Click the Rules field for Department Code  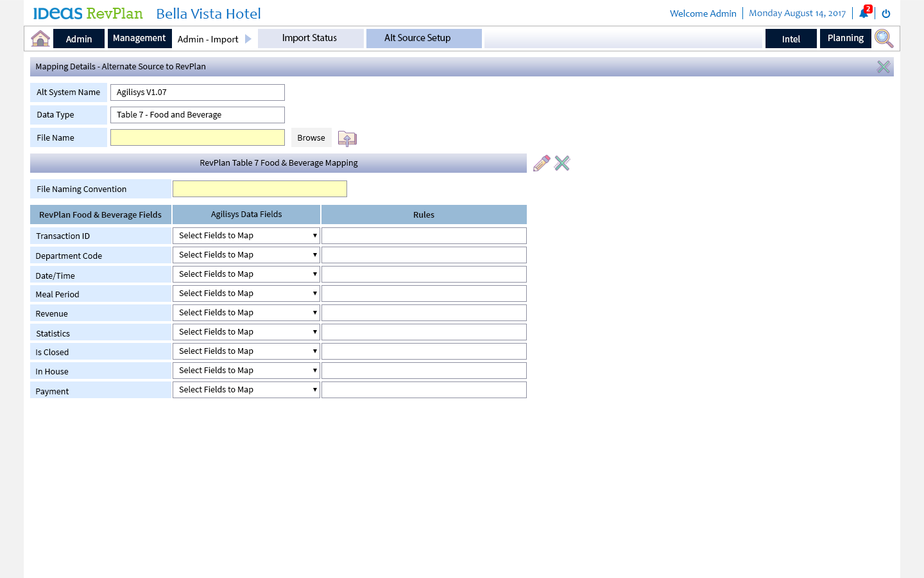pos(424,255)
